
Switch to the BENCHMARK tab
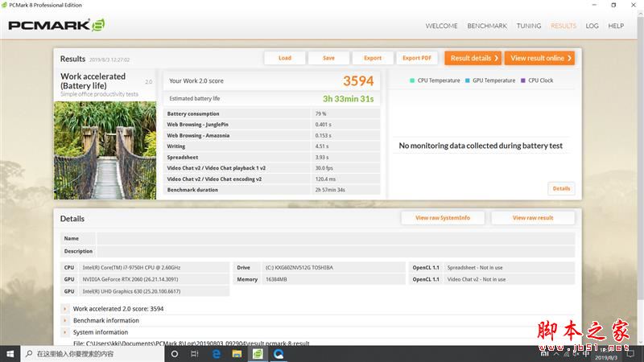(487, 26)
